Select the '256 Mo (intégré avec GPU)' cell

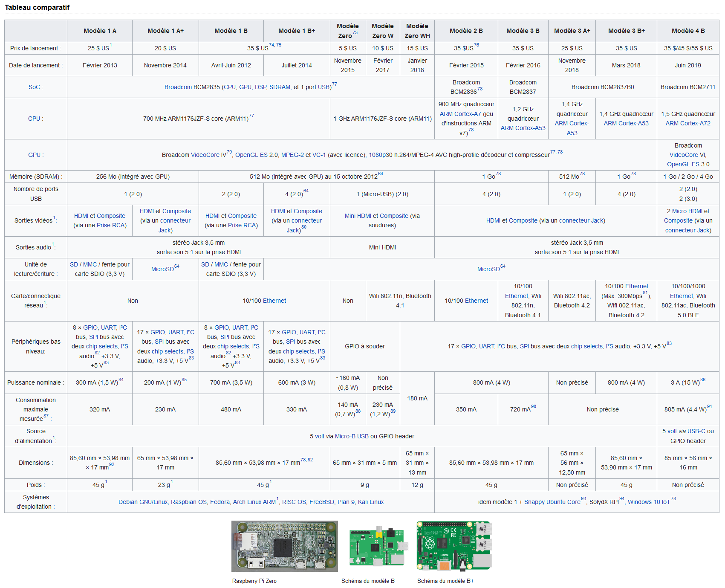133,177
